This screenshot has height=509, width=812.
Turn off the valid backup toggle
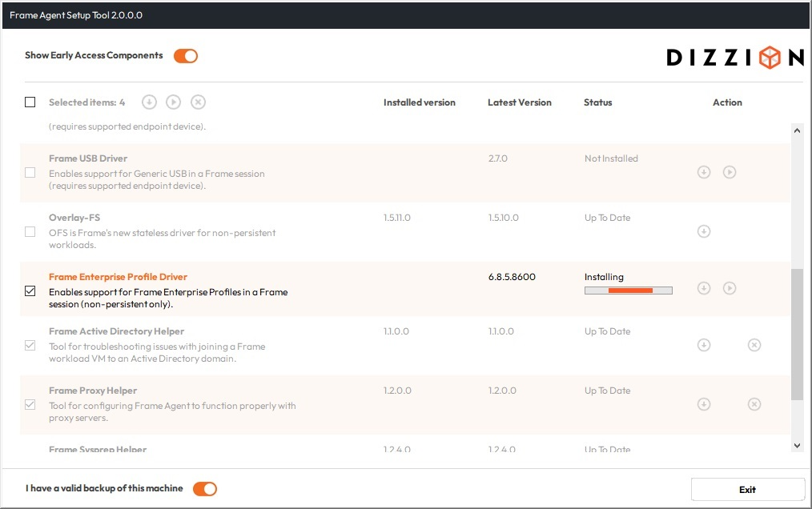pos(204,488)
